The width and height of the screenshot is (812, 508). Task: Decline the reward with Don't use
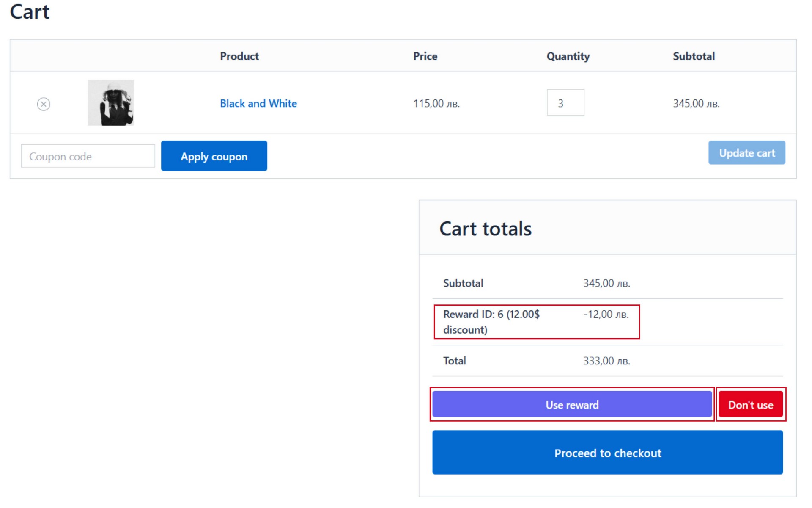coord(750,405)
